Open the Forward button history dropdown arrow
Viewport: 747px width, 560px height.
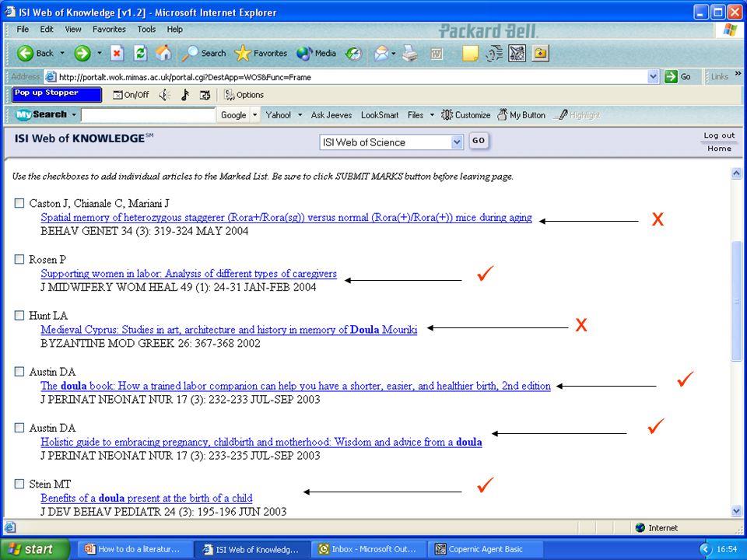[99, 54]
